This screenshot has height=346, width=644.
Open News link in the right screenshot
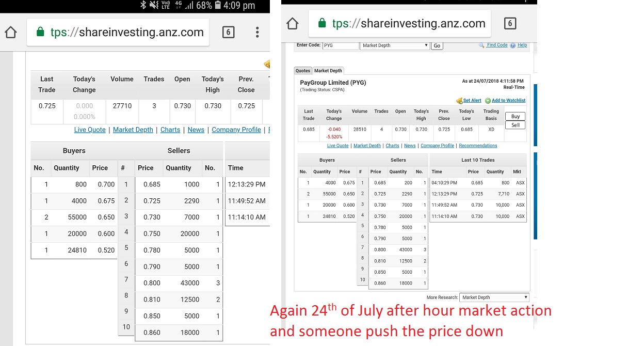pyautogui.click(x=410, y=146)
